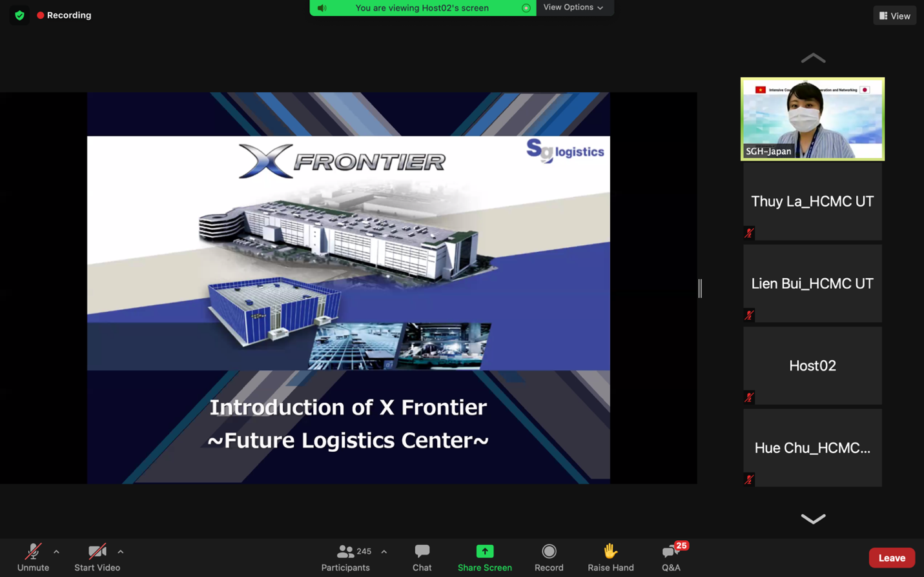Click the green encryption shield icon

[19, 15]
